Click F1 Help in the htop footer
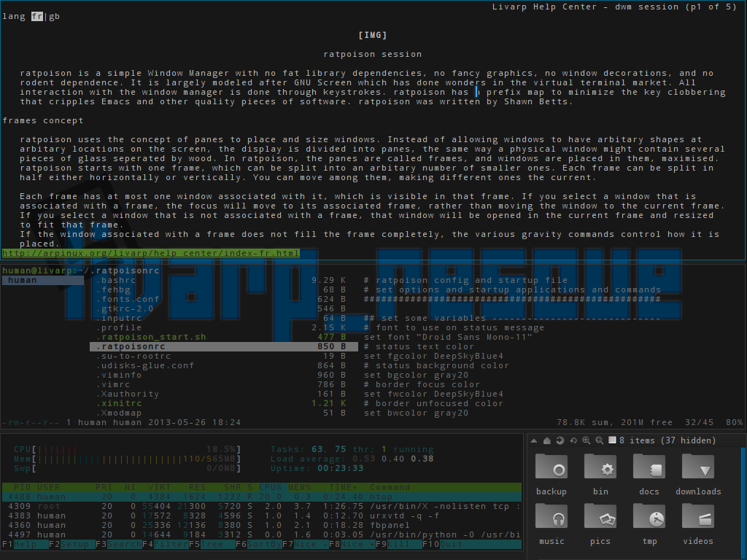Screen dimensions: 747x560 [25, 544]
